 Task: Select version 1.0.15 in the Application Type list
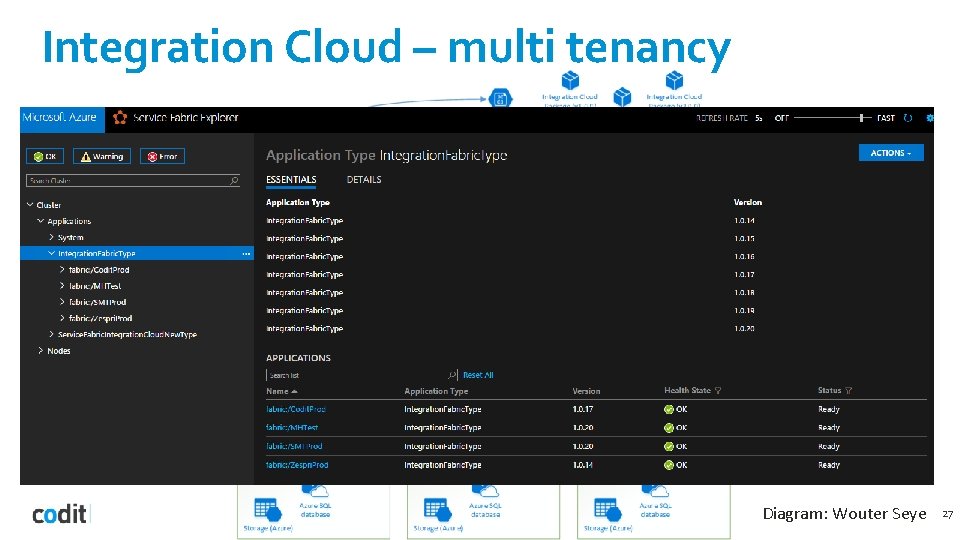click(744, 239)
